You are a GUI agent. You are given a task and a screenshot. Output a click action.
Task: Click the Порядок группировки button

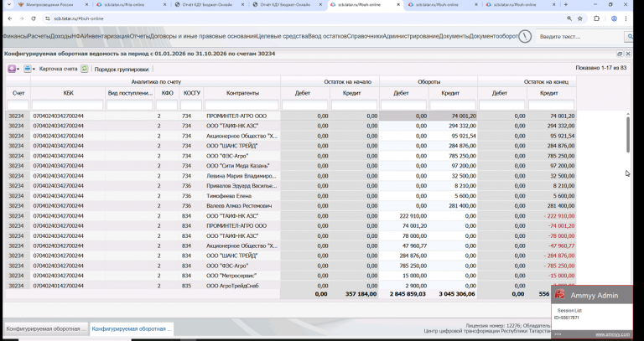tap(122, 70)
